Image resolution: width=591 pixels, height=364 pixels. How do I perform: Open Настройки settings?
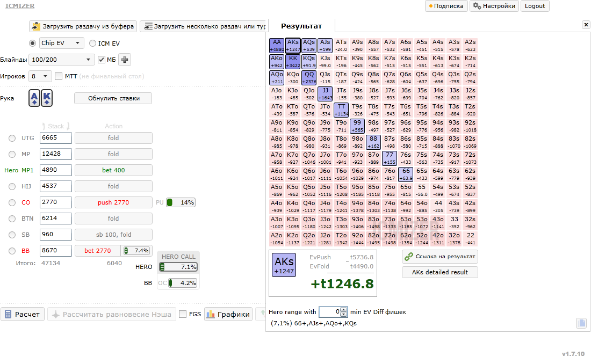(494, 6)
